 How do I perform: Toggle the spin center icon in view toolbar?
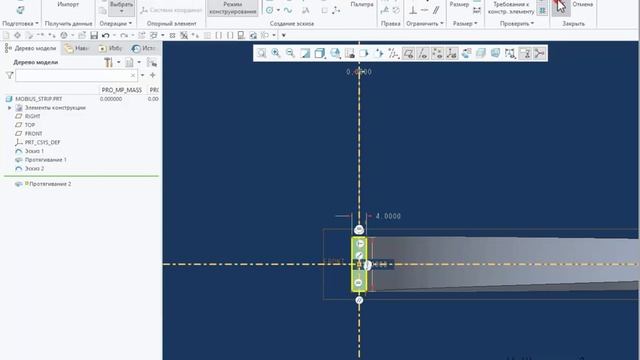click(539, 53)
